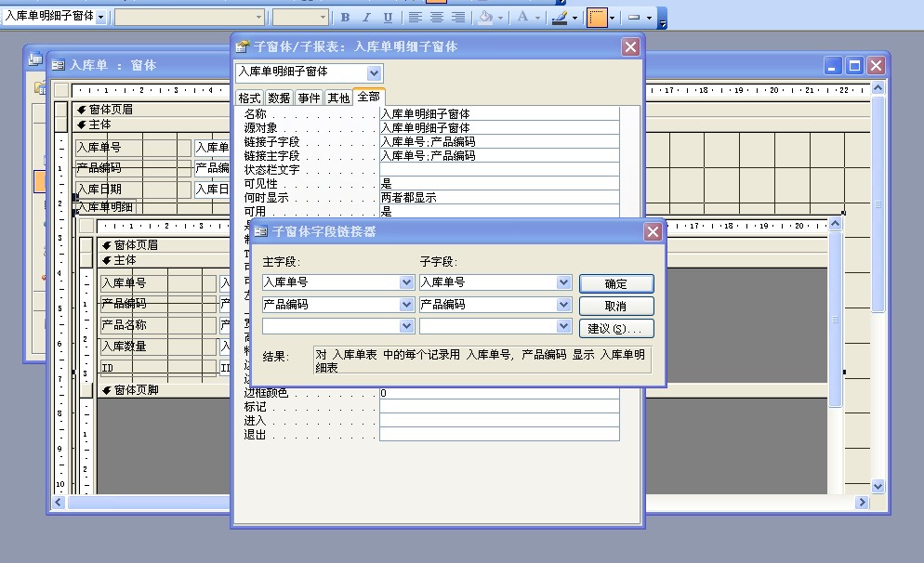Click the form selector box at ruler corner
Viewport: 924px width, 563px height.
[x=61, y=90]
